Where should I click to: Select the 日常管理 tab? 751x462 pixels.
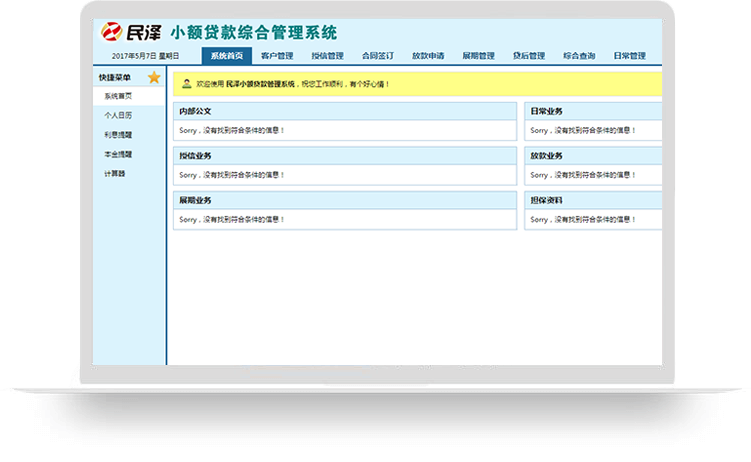[630, 56]
